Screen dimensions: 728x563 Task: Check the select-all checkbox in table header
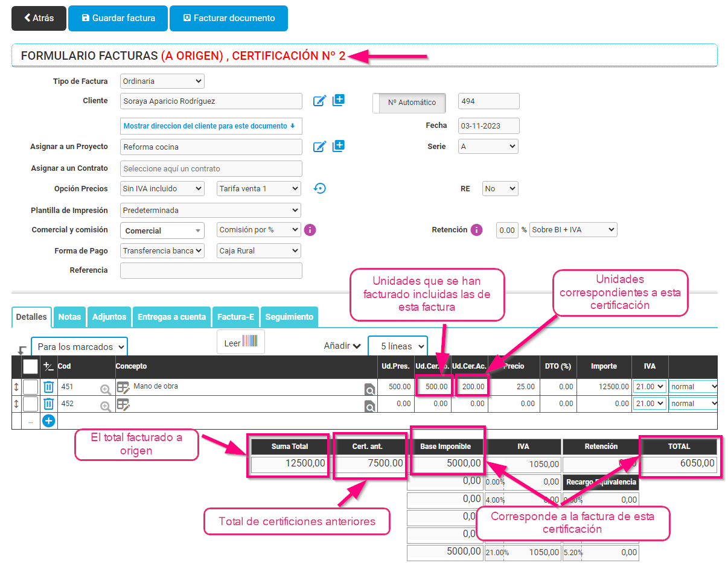30,366
